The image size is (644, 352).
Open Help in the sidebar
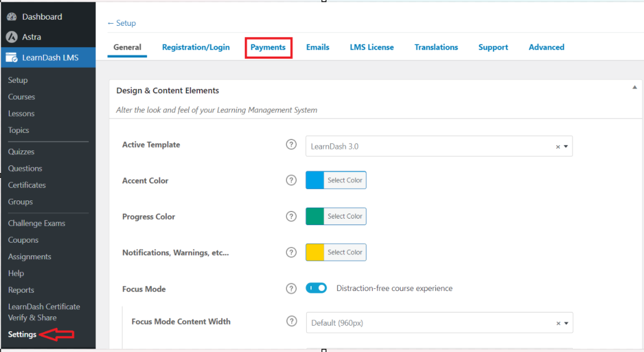point(16,273)
